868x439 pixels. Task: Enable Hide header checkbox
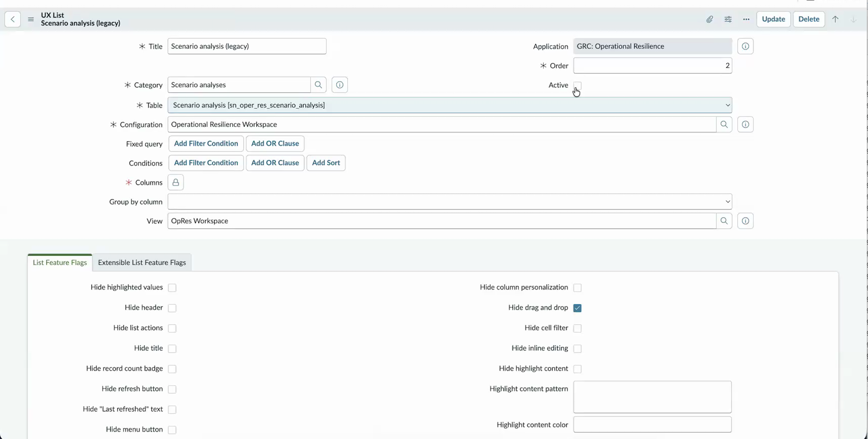point(172,308)
